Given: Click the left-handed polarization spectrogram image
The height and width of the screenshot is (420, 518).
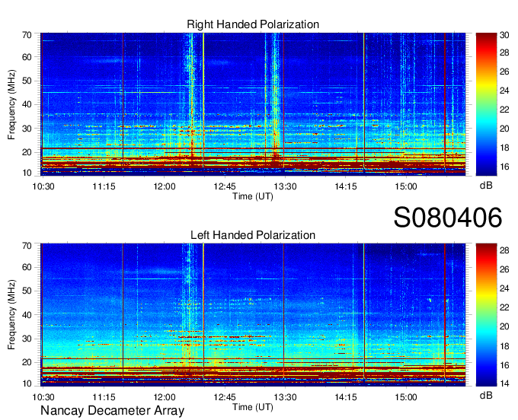Looking at the screenshot, I should coord(253,315).
